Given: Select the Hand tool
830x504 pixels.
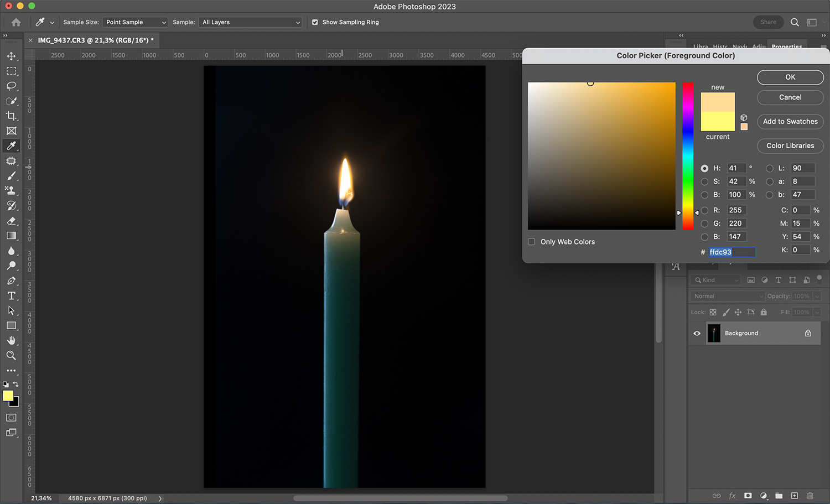Looking at the screenshot, I should coord(11,340).
